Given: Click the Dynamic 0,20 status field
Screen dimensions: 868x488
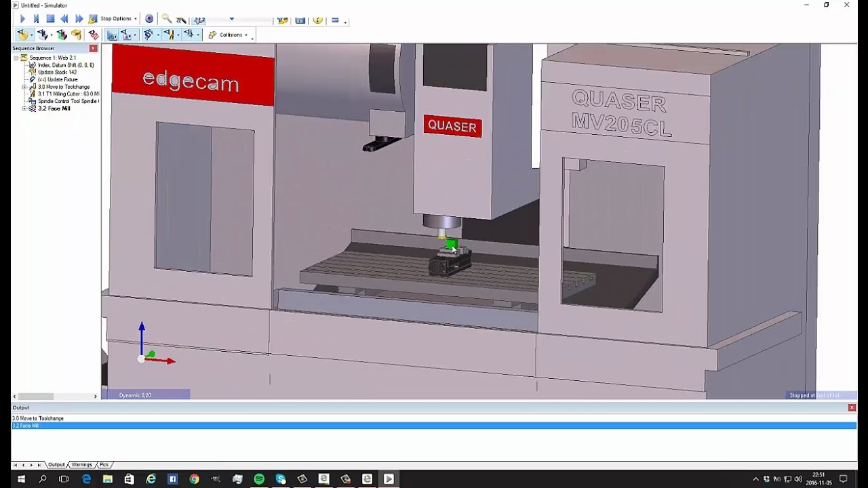Looking at the screenshot, I should click(146, 395).
